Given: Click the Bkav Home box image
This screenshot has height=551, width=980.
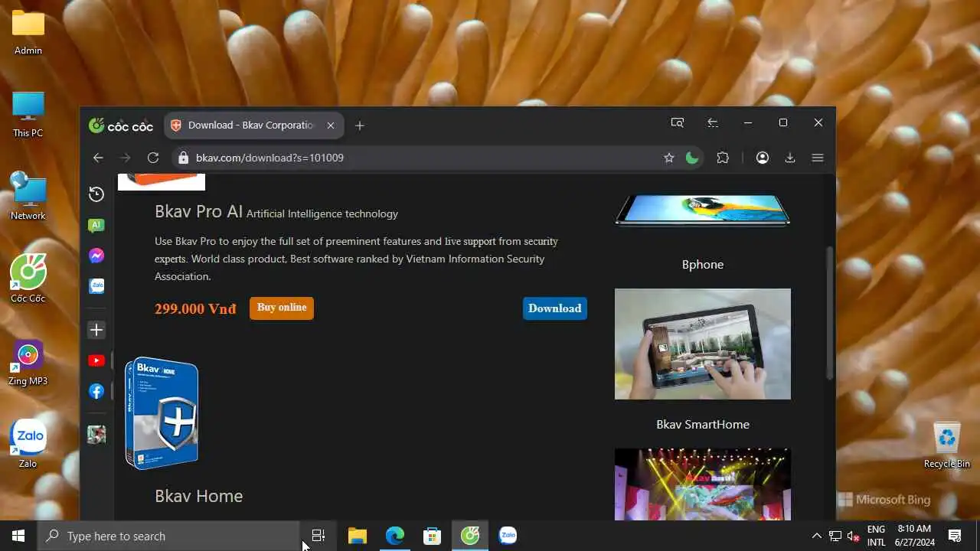Looking at the screenshot, I should point(162,413).
